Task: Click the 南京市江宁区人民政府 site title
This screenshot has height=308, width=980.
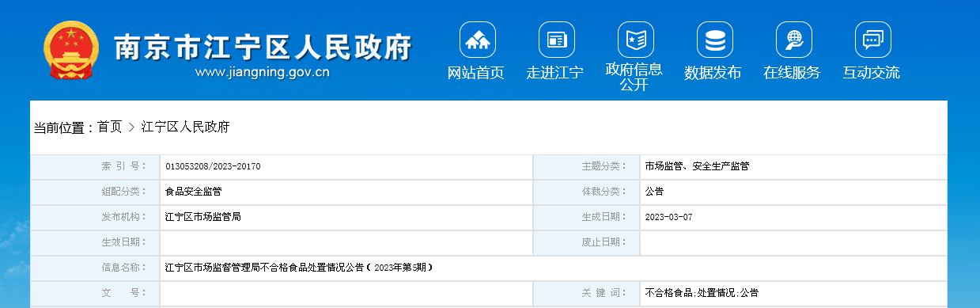Action: (263, 48)
